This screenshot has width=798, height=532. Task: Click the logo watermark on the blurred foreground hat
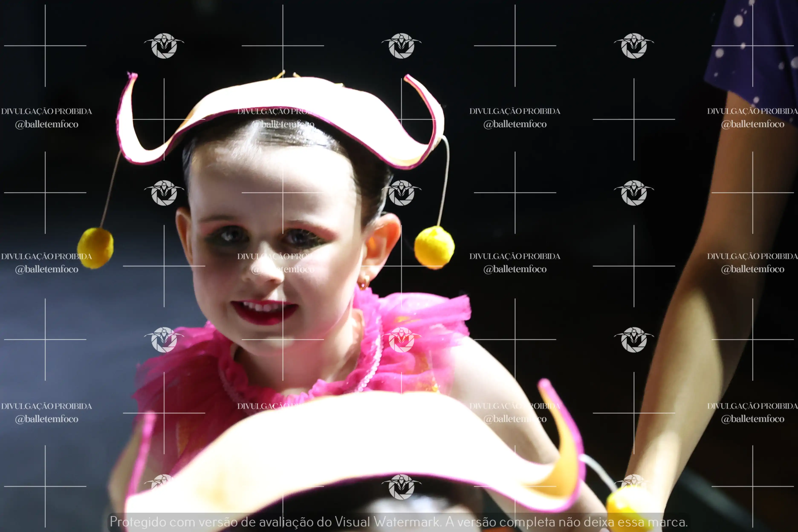pos(401,487)
